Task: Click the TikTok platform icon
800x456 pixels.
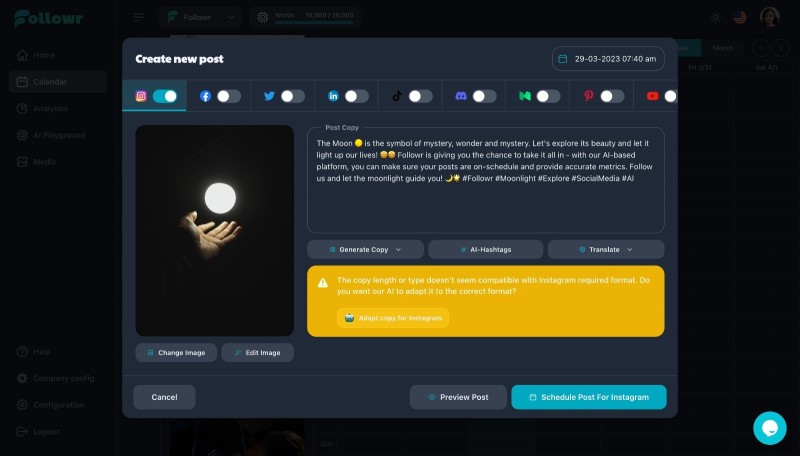Action: 396,96
